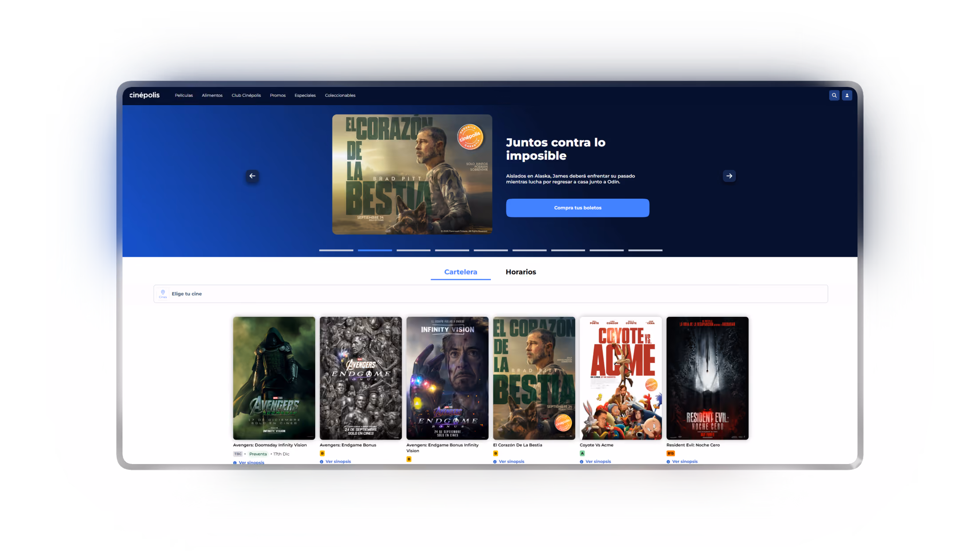
Task: Click the '17th Dic' release date text
Action: pyautogui.click(x=281, y=454)
